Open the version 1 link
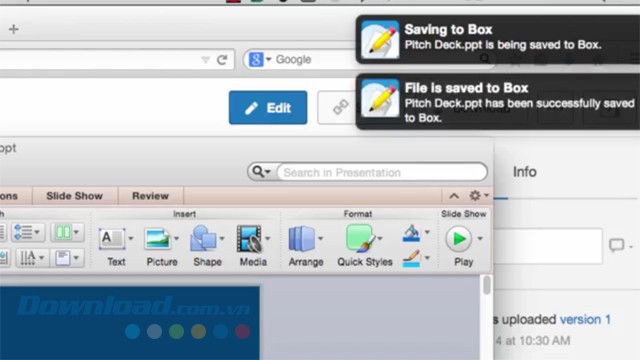Viewport: 640px width, 360px height. point(585,319)
